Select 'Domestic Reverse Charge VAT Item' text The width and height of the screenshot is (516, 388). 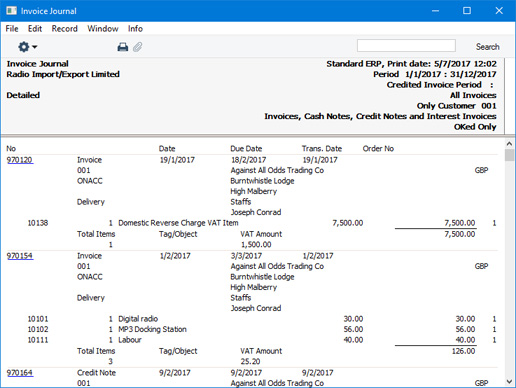coord(178,223)
